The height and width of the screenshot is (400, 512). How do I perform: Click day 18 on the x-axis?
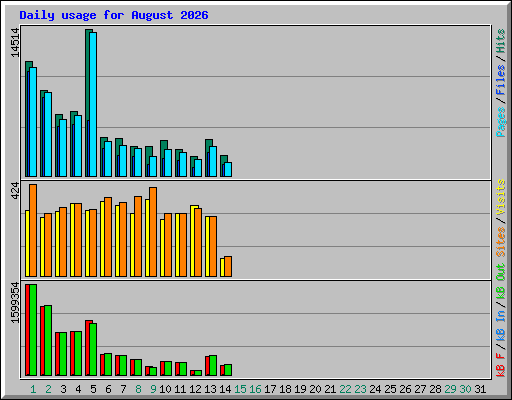click(285, 389)
